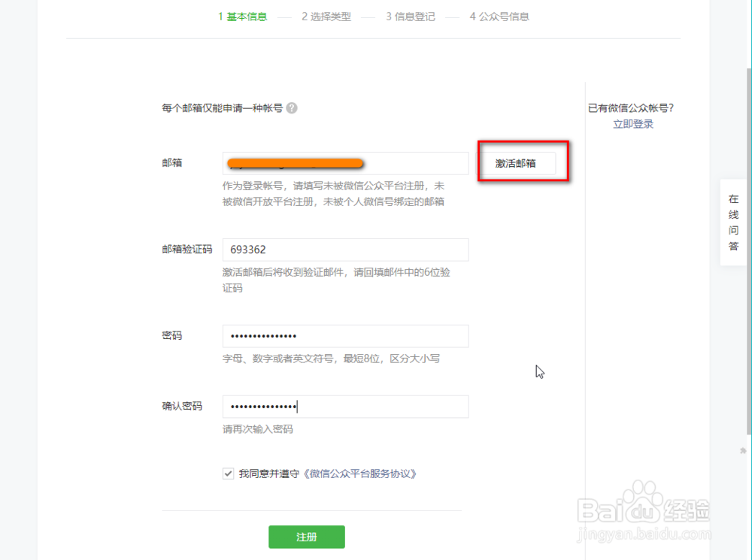Click 激活邮箱后将收到验证邮件 hint text
Viewport: 752px width, 560px height.
(x=336, y=280)
